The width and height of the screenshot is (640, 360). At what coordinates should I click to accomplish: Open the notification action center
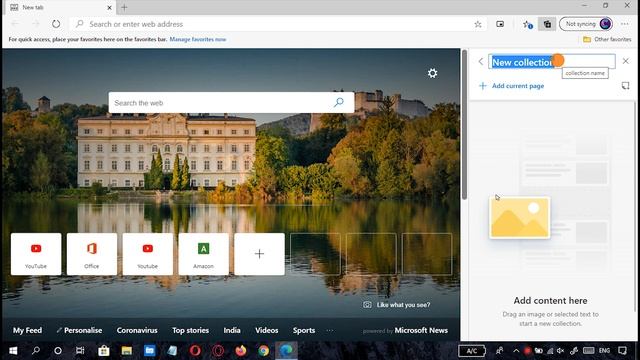pos(622,351)
